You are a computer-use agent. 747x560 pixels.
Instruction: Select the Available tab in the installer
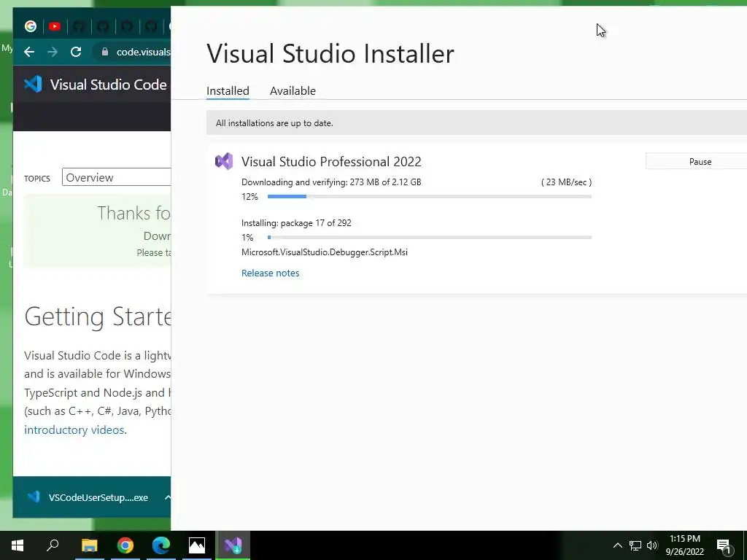coord(293,90)
